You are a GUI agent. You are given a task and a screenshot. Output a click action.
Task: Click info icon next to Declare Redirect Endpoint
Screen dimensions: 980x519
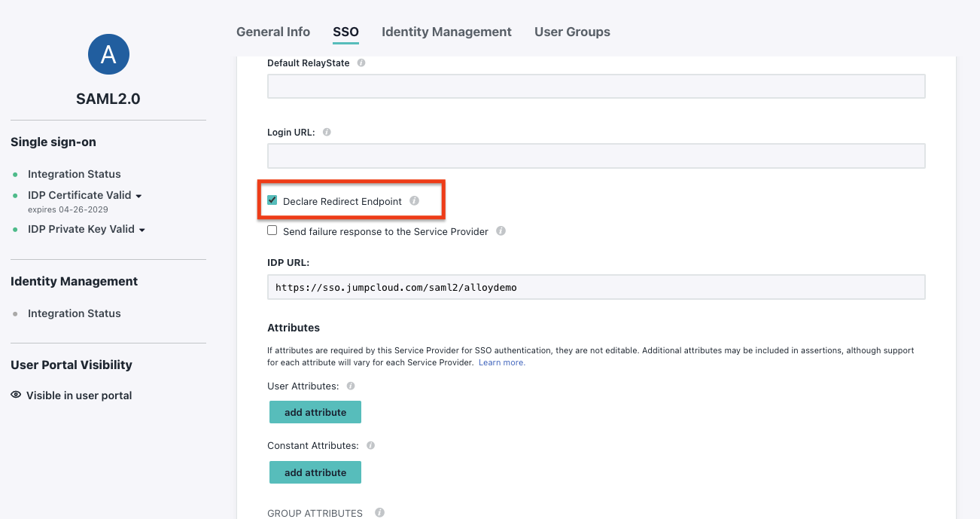[x=414, y=201]
